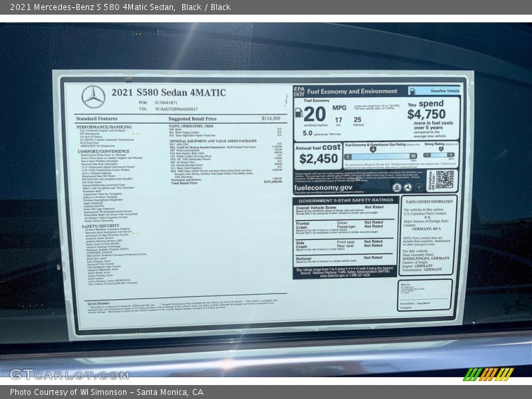This screenshot has width=532, height=399.
Task: Click the 'Transmission: GERMANY' line
Action: 422,269
